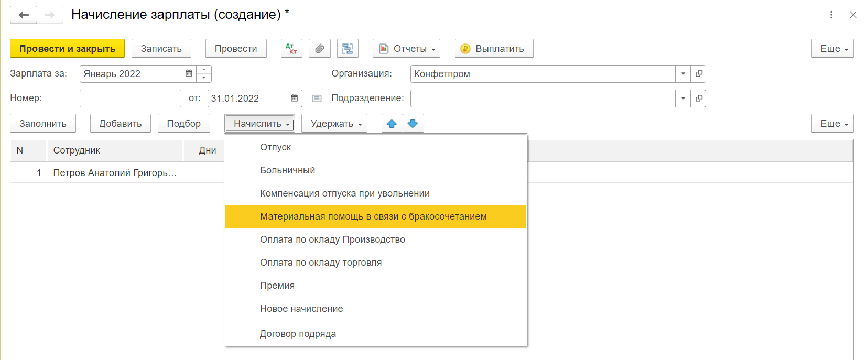Viewport: 868px width, 360px height.
Task: Expand the Подразделение dropdown list
Action: tap(683, 99)
